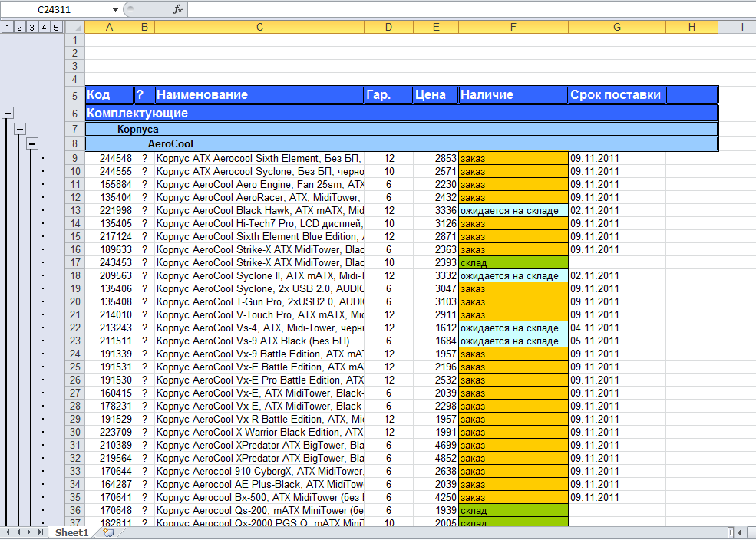The width and height of the screenshot is (756, 540).
Task: Click the Цена header cell
Action: pos(436,95)
